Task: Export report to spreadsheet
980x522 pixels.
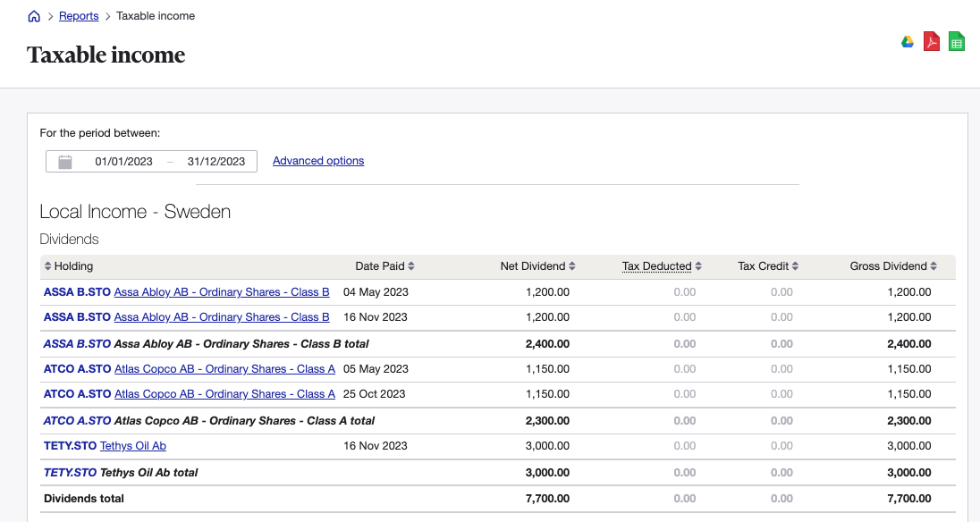Action: (x=956, y=41)
